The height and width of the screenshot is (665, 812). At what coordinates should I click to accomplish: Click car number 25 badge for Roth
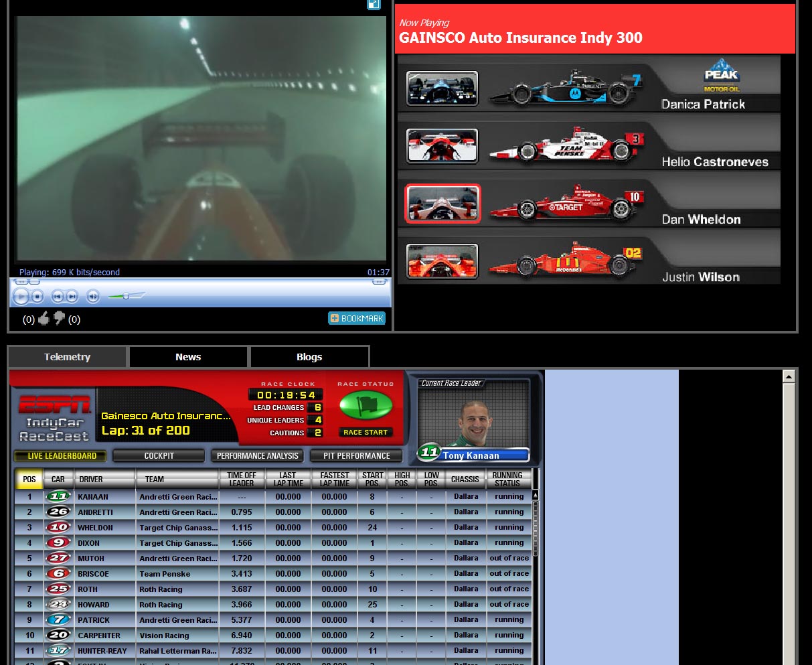pos(58,589)
